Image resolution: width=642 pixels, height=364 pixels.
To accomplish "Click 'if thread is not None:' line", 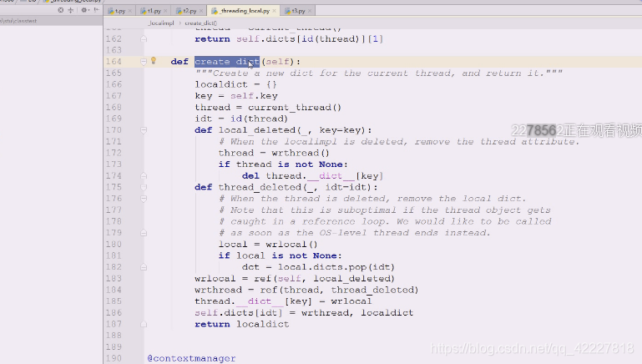I will (283, 164).
